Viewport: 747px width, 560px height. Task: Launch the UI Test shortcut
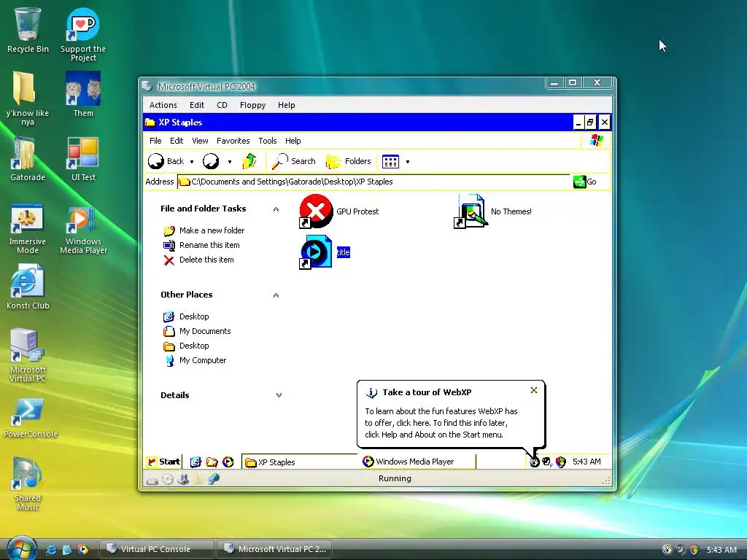click(x=83, y=158)
